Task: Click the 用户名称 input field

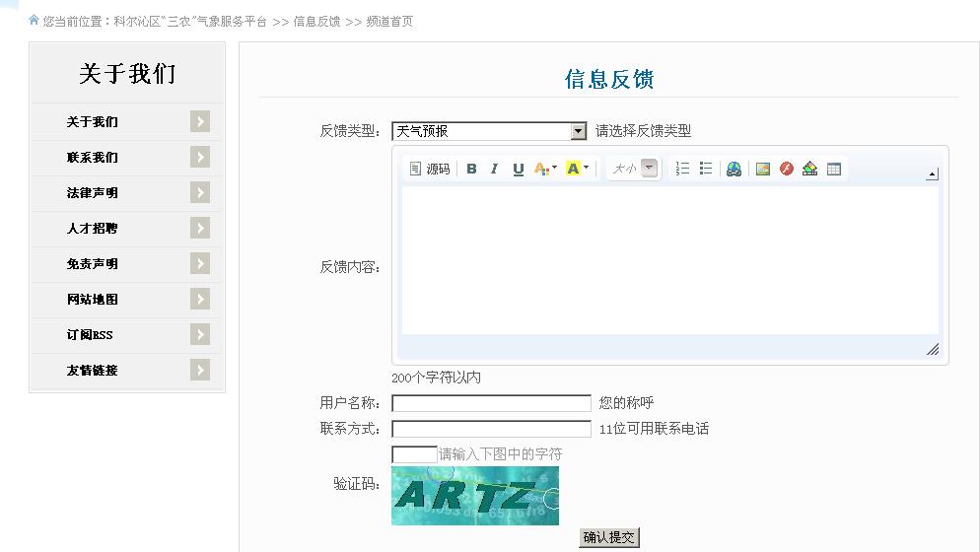Action: [491, 403]
